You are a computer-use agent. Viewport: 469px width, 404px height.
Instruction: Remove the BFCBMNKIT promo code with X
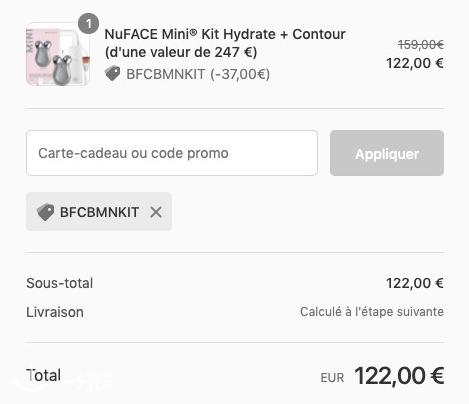point(156,212)
